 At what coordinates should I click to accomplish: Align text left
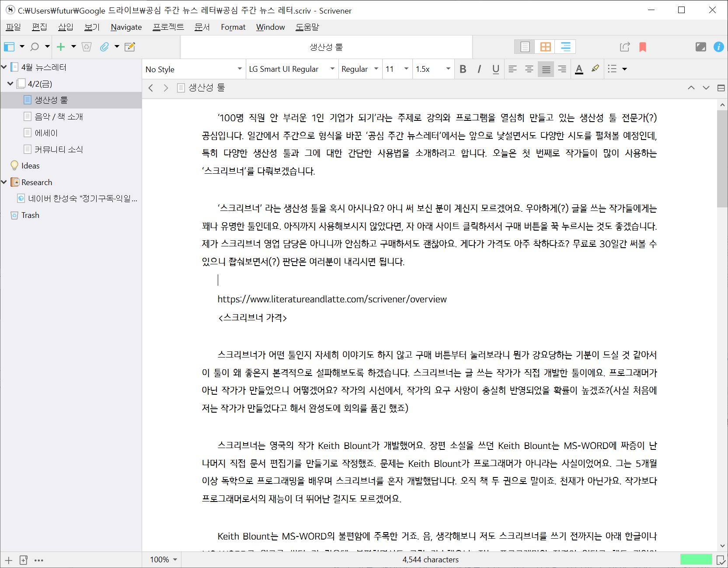coord(512,69)
